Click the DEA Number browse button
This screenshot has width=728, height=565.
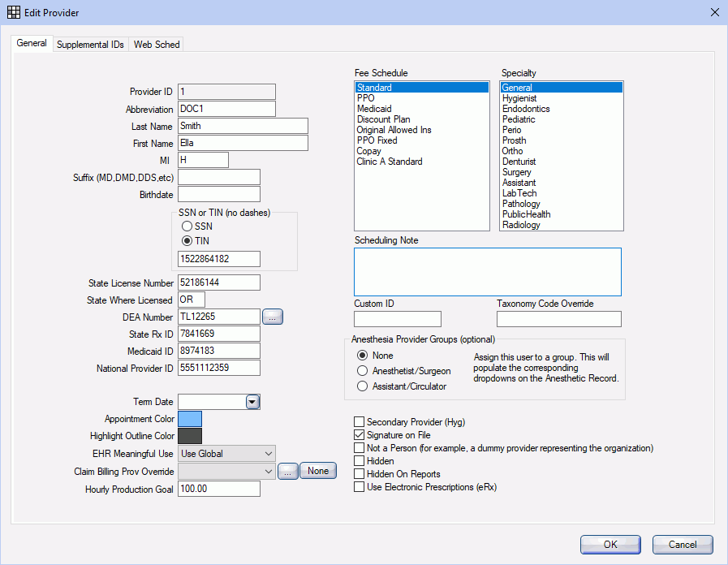coord(273,317)
